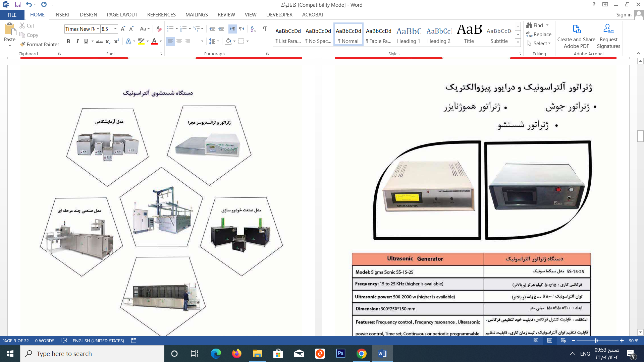Decrease paragraph indent
The width and height of the screenshot is (644, 362).
[x=212, y=29]
